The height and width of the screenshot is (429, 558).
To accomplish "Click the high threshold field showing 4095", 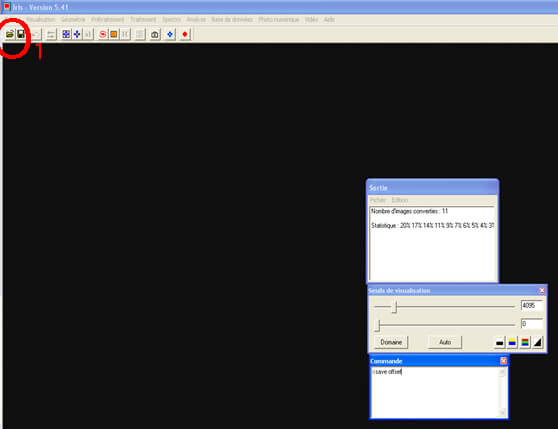I will (532, 306).
